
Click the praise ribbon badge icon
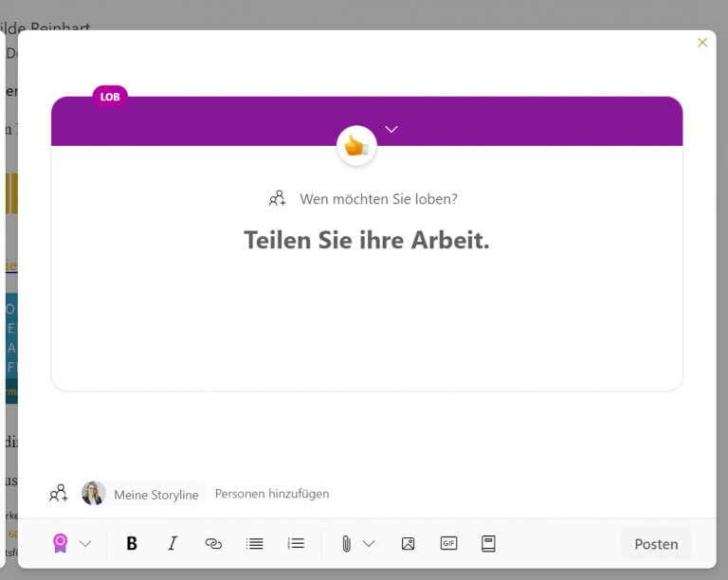[x=60, y=543]
